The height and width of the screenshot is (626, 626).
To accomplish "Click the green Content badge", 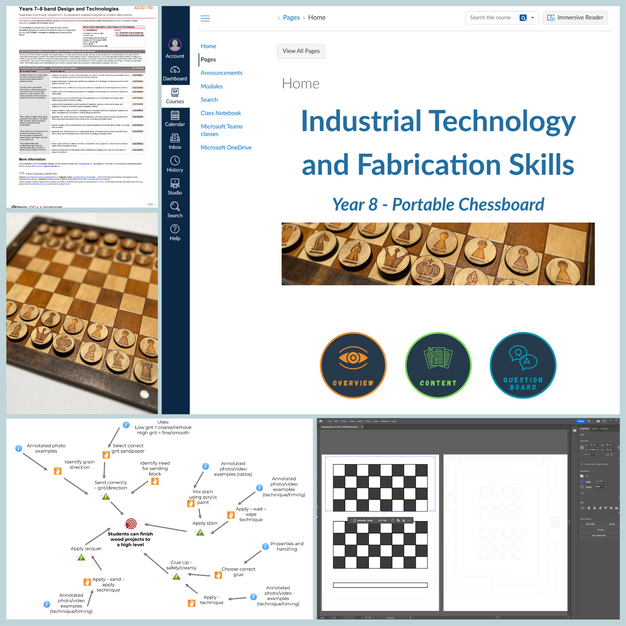I will tap(437, 365).
